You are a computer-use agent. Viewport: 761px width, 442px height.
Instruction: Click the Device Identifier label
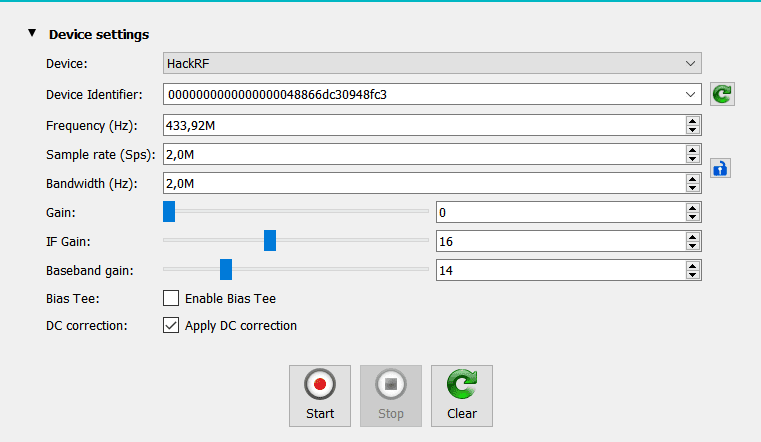pyautogui.click(x=94, y=95)
